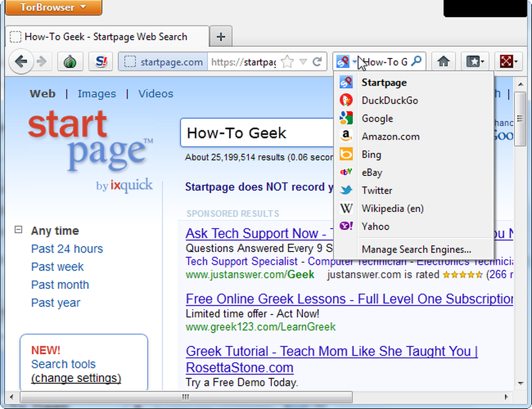Click www.justanswer.com/Geek URL text
Image resolution: width=532 pixels, height=409 pixels.
tap(250, 274)
